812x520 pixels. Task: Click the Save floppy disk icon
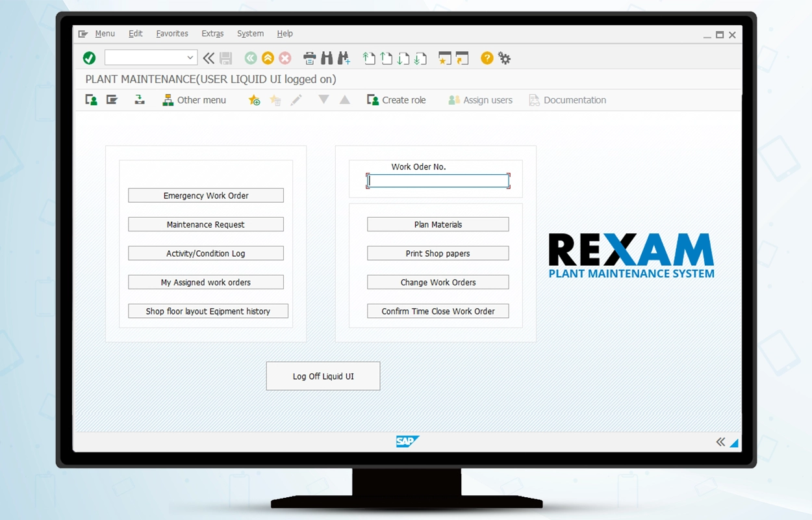pyautogui.click(x=226, y=58)
